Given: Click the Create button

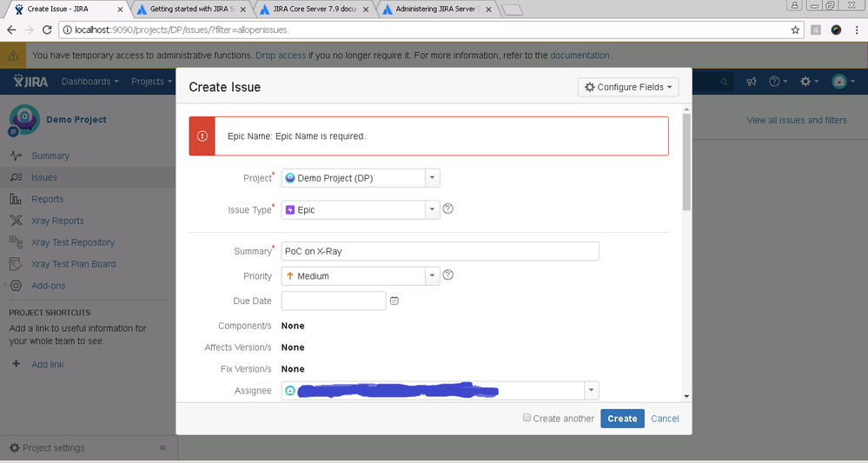Looking at the screenshot, I should pyautogui.click(x=622, y=419).
